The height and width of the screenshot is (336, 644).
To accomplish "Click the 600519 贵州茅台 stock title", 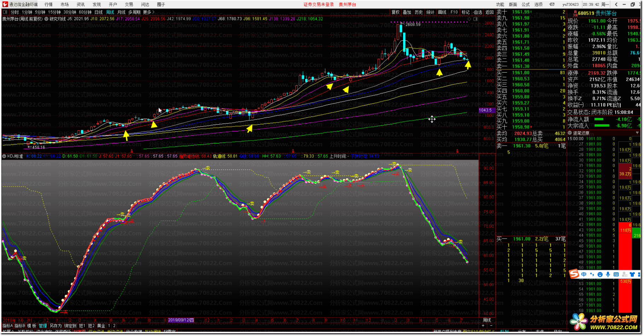I will [597, 13].
